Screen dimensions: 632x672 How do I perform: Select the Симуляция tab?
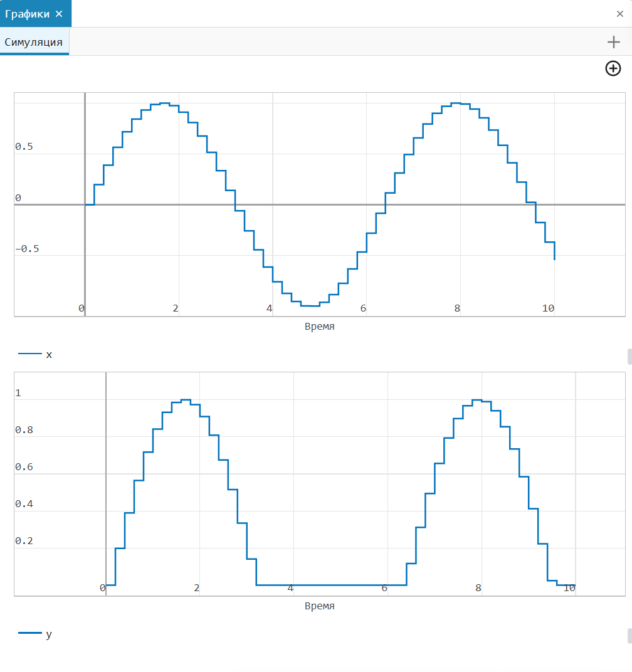[x=34, y=42]
